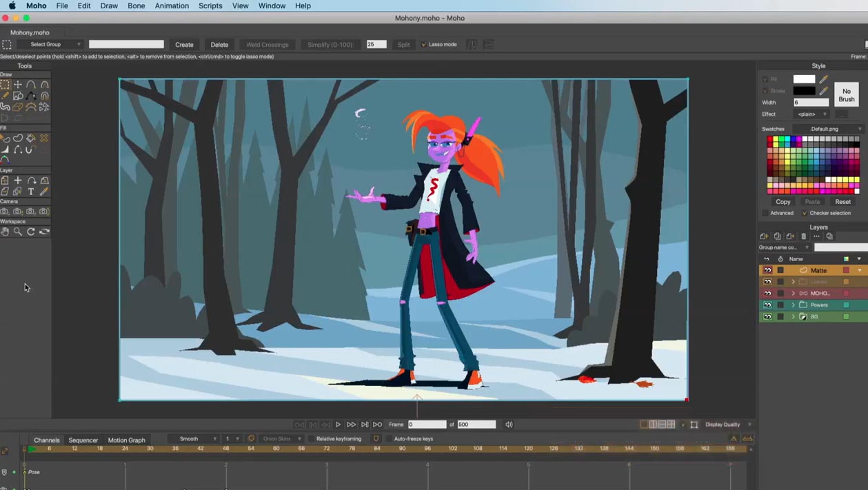Switch to the Motion Graph tab

[126, 440]
